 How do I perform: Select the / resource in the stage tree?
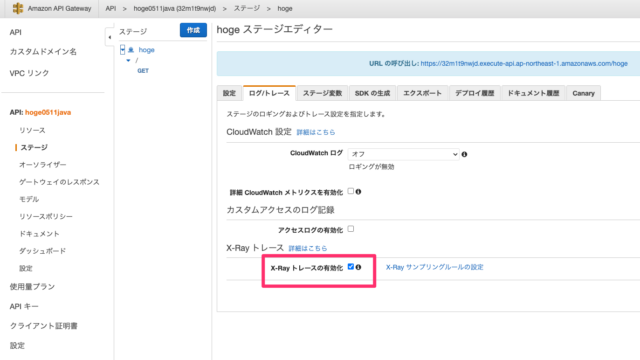click(137, 60)
